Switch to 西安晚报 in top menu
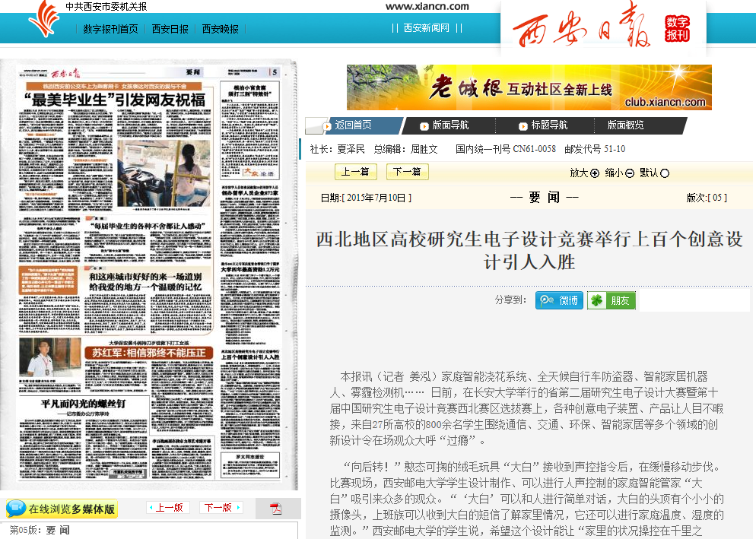Viewport: 756px width, 539px height. point(220,29)
